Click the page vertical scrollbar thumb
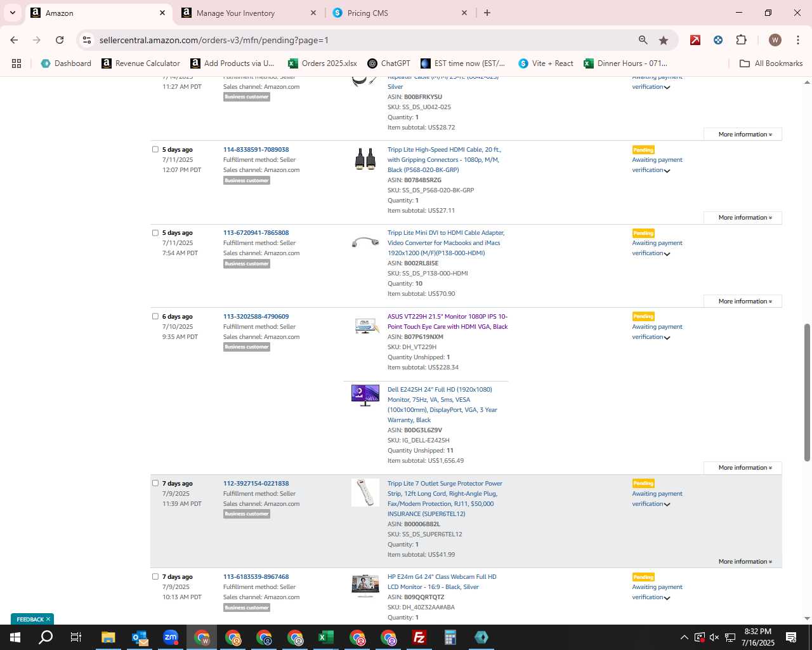 (807, 392)
